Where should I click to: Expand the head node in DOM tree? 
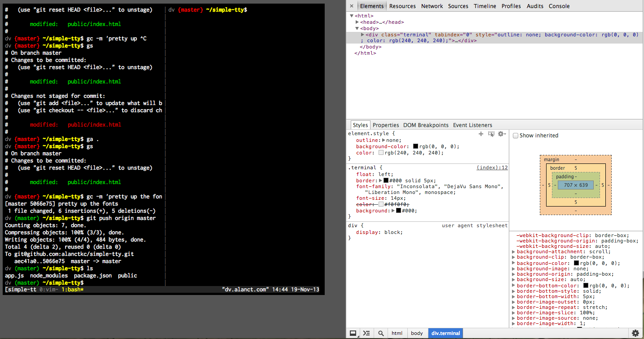tap(357, 22)
